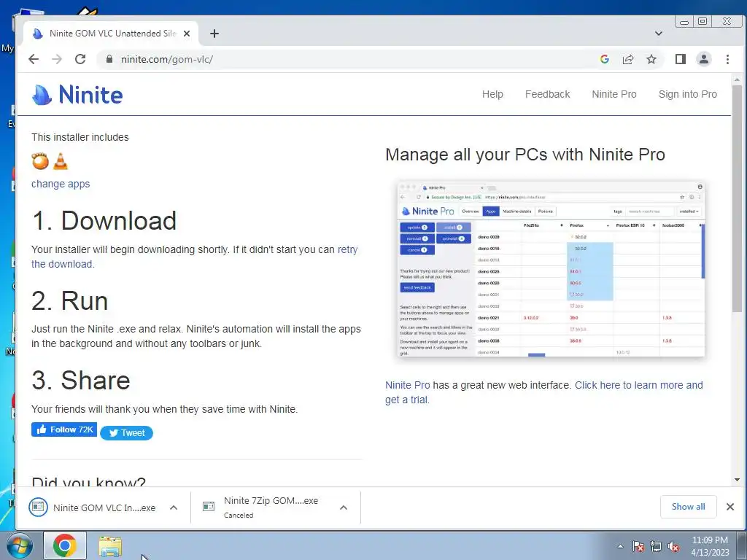The width and height of the screenshot is (747, 560).
Task: Click the Facebook Follow 72K button
Action: pyautogui.click(x=64, y=429)
